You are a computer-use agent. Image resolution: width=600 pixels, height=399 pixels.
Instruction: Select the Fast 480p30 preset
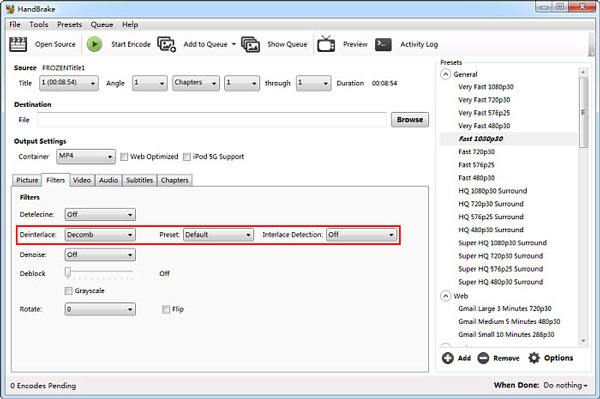[x=476, y=178]
